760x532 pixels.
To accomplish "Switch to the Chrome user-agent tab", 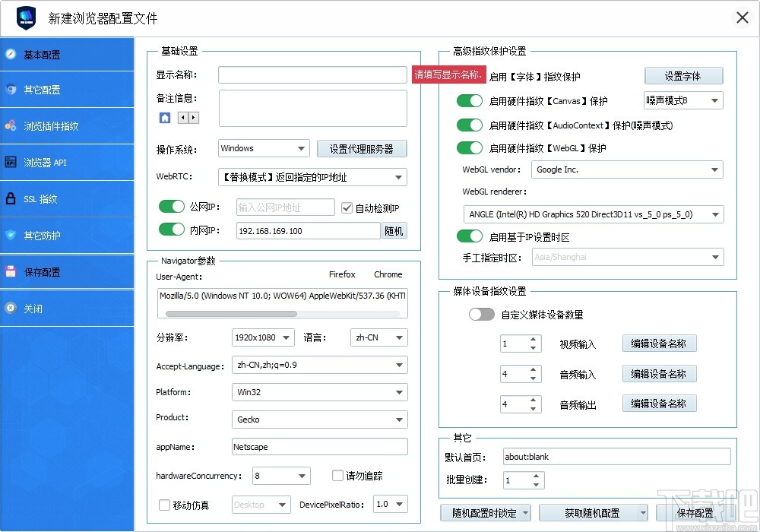I will [x=388, y=274].
